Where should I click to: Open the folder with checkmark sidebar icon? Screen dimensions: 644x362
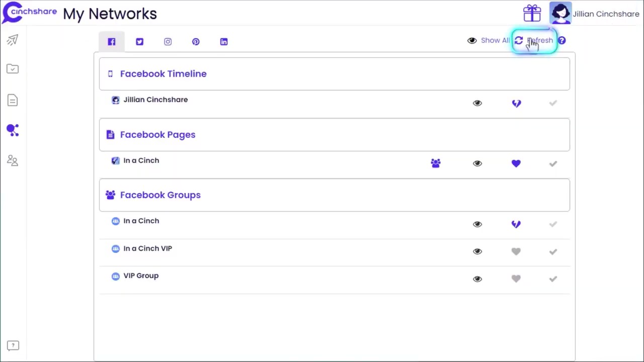coord(13,69)
